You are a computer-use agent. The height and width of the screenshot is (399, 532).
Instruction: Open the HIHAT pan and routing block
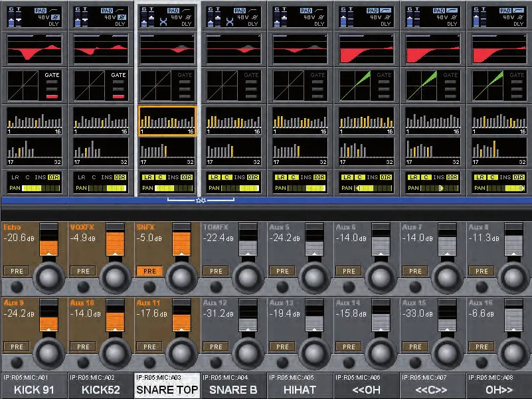300,182
